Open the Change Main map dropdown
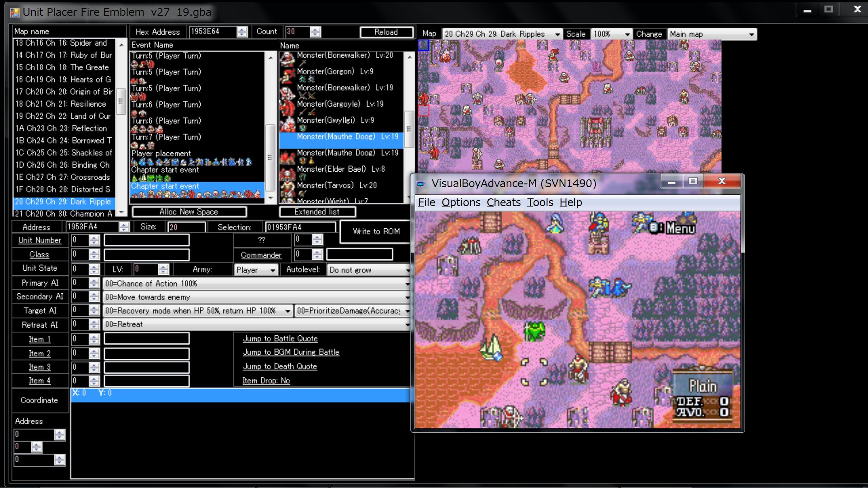The width and height of the screenshot is (868, 488). (712, 34)
